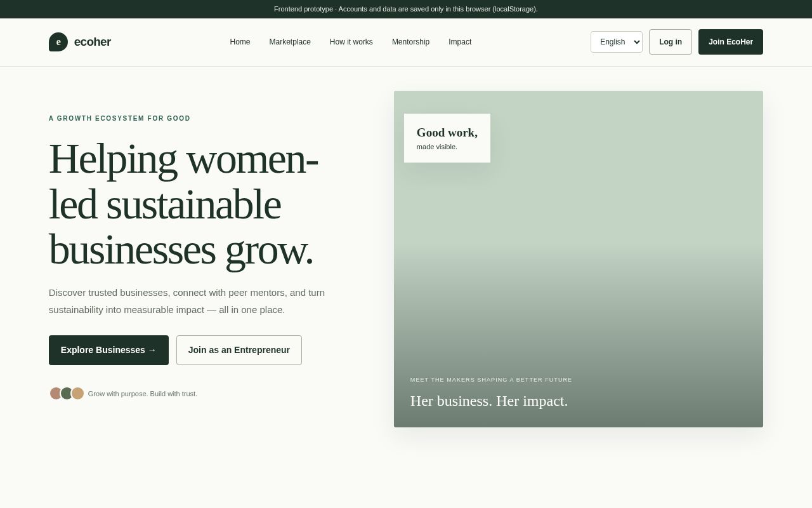Navigate to the Mentorship page
This screenshot has height=508, width=812.
(x=410, y=42)
